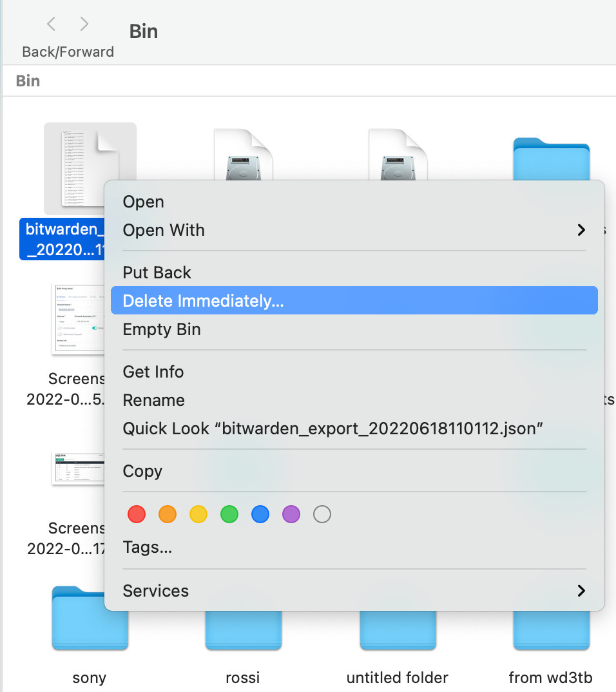Viewport: 616px width, 692px height.
Task: Select the first disk image file icon
Action: pyautogui.click(x=244, y=155)
